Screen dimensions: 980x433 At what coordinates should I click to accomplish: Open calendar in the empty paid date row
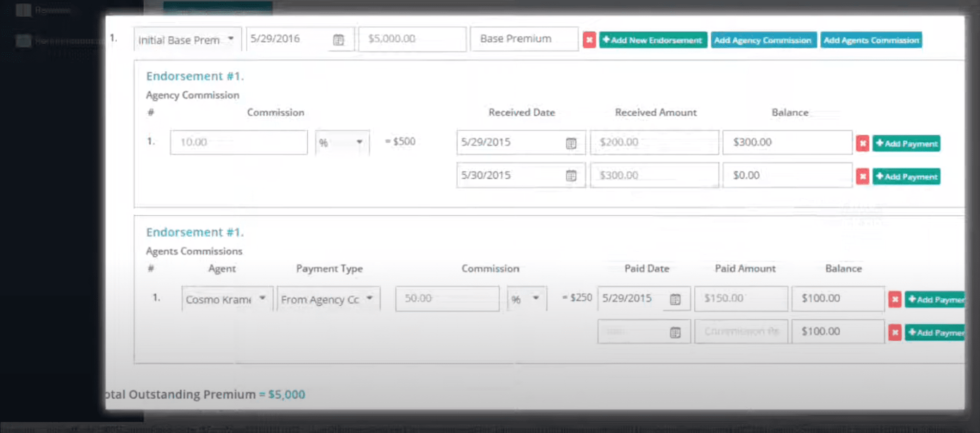675,333
